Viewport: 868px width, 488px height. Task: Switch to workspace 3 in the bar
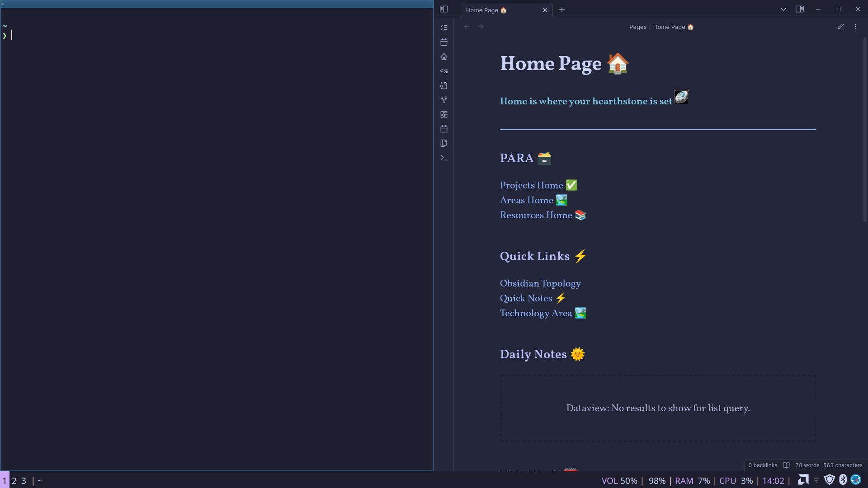coord(24,481)
